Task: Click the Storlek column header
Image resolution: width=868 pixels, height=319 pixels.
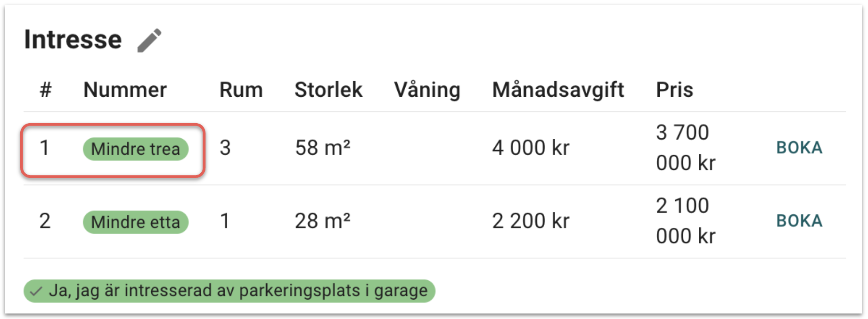Action: (x=328, y=90)
